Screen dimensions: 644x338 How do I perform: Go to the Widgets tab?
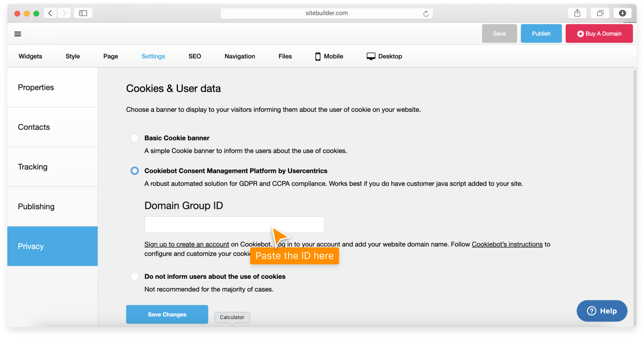coord(30,56)
